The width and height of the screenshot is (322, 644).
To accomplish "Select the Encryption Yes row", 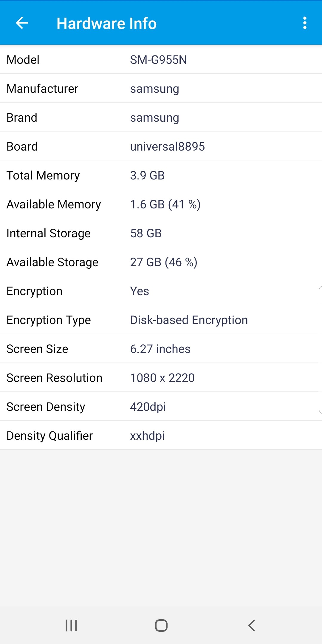I will click(161, 291).
